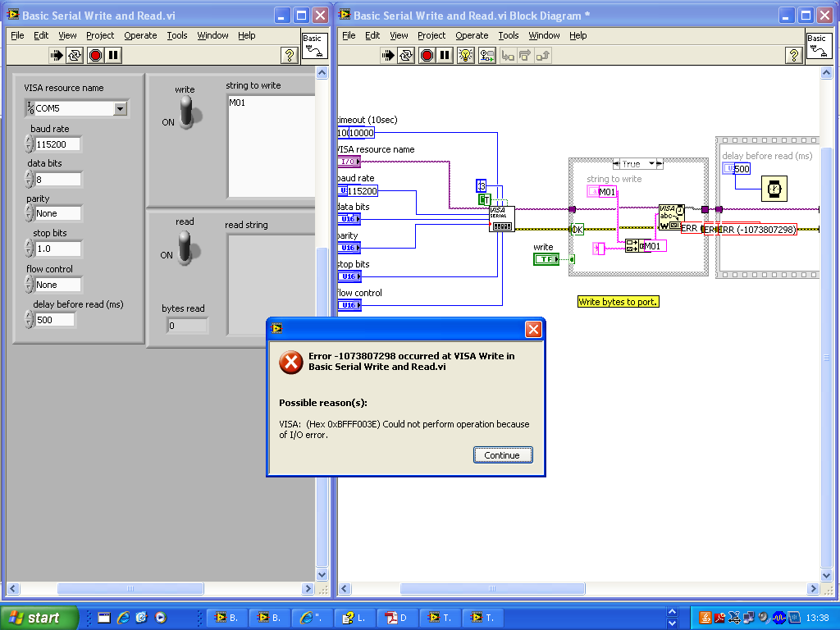Click Run Continuously in front panel toolbar

click(75, 55)
